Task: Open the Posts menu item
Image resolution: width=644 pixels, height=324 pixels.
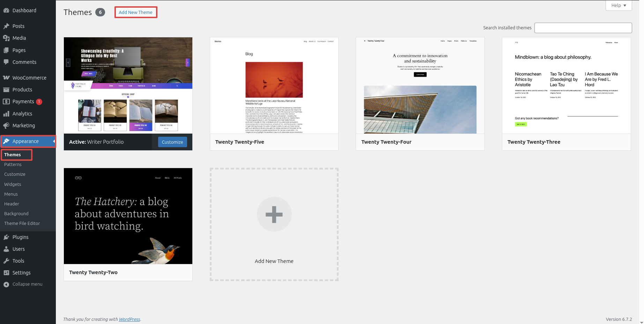Action: click(x=28, y=26)
